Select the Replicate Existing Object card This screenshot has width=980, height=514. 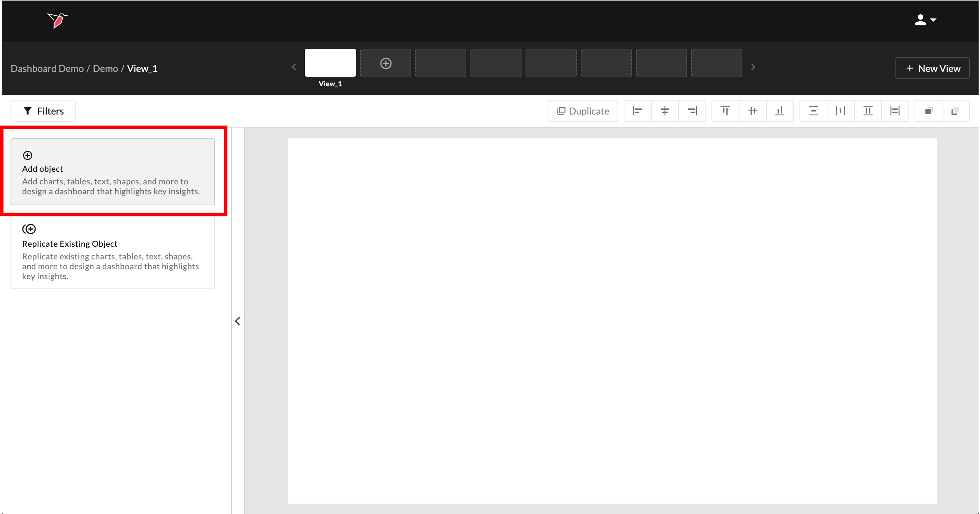(112, 251)
